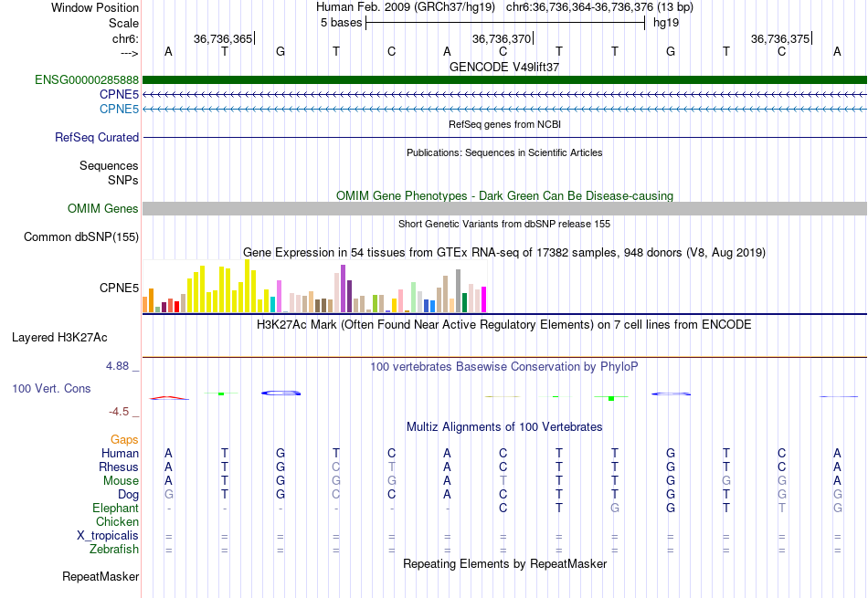
Task: Click the OMIM Genes track label
Action: point(103,208)
